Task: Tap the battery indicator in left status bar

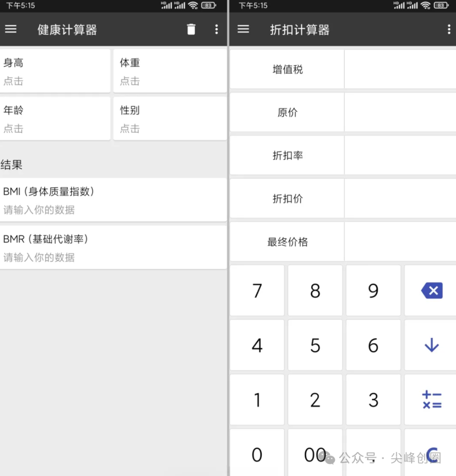Action: (x=209, y=5)
